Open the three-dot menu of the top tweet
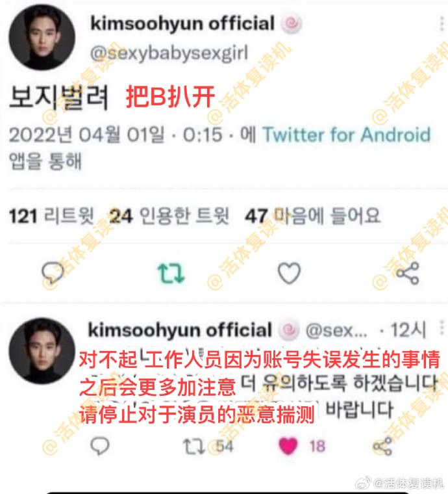 [x=442, y=24]
